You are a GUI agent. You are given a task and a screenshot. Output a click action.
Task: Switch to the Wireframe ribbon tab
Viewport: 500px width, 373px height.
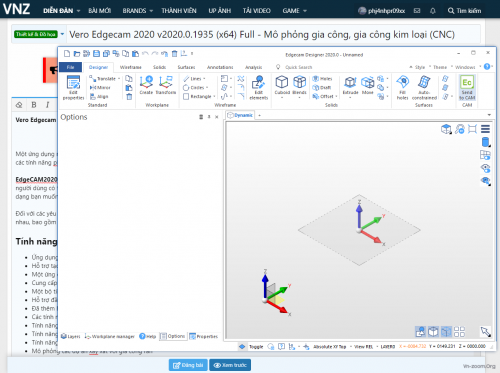(131, 67)
